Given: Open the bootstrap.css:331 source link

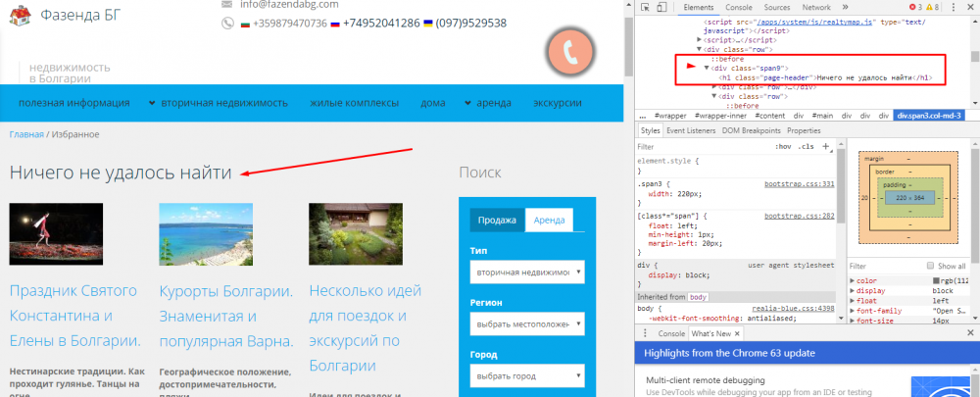Looking at the screenshot, I should [x=800, y=184].
